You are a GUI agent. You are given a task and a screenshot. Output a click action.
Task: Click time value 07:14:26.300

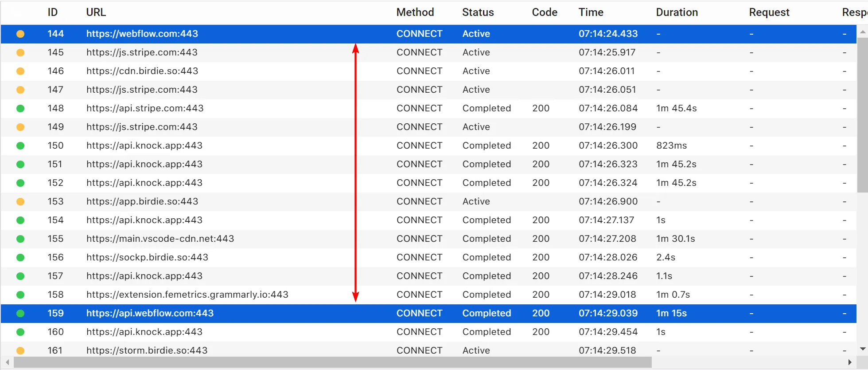coord(608,146)
